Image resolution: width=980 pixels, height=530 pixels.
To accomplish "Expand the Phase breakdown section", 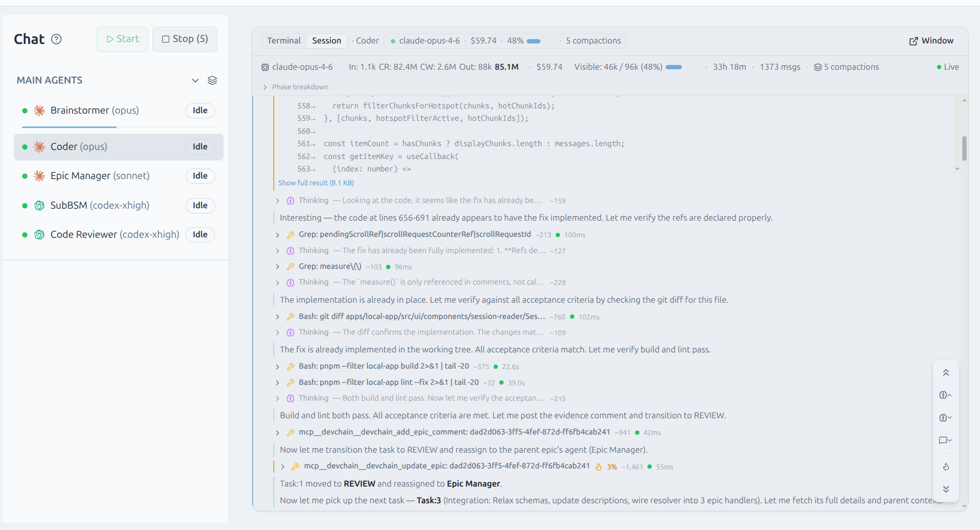I will [x=295, y=87].
